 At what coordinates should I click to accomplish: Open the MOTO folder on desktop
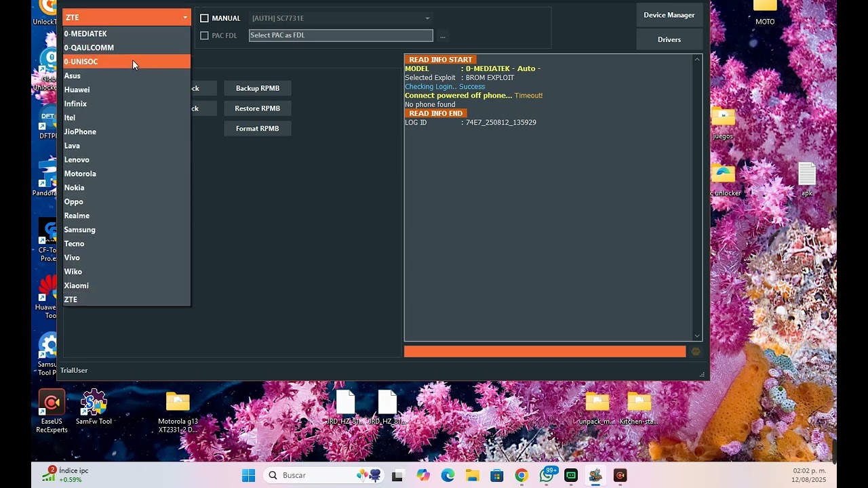765,12
